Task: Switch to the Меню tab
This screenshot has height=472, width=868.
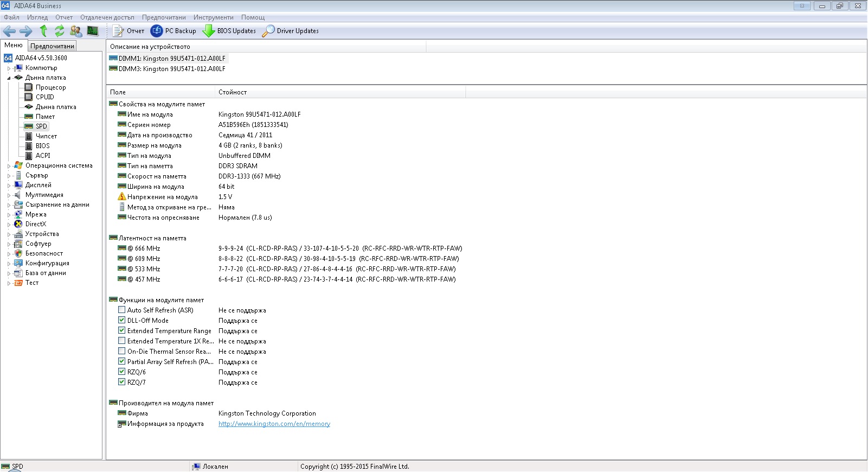Action: pyautogui.click(x=14, y=45)
